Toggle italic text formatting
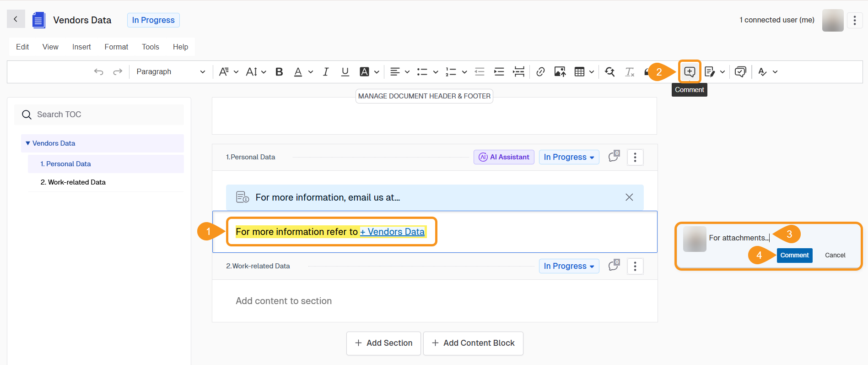The image size is (868, 365). [x=326, y=72]
